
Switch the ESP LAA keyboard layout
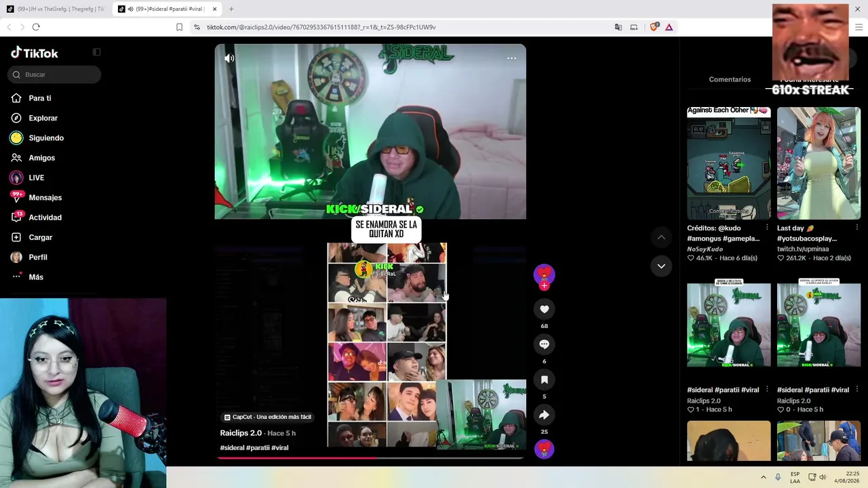point(795,477)
